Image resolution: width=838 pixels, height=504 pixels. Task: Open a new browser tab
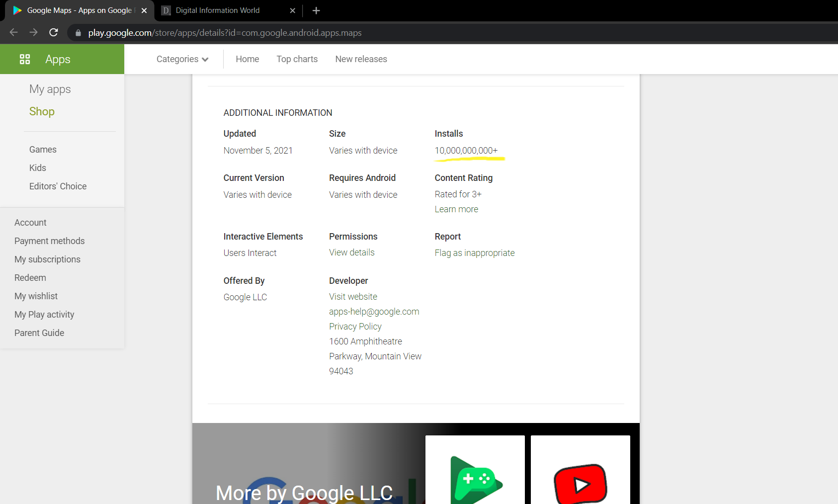click(x=316, y=10)
